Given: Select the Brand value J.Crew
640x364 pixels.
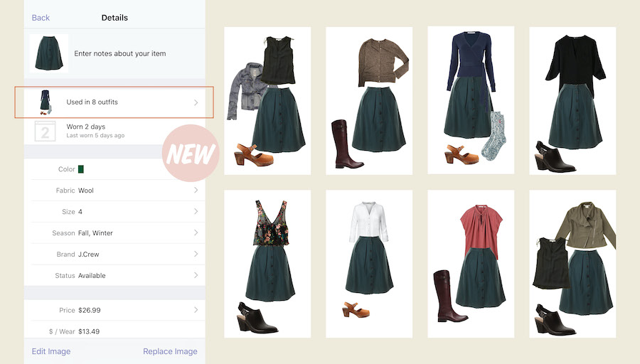Looking at the screenshot, I should (89, 255).
